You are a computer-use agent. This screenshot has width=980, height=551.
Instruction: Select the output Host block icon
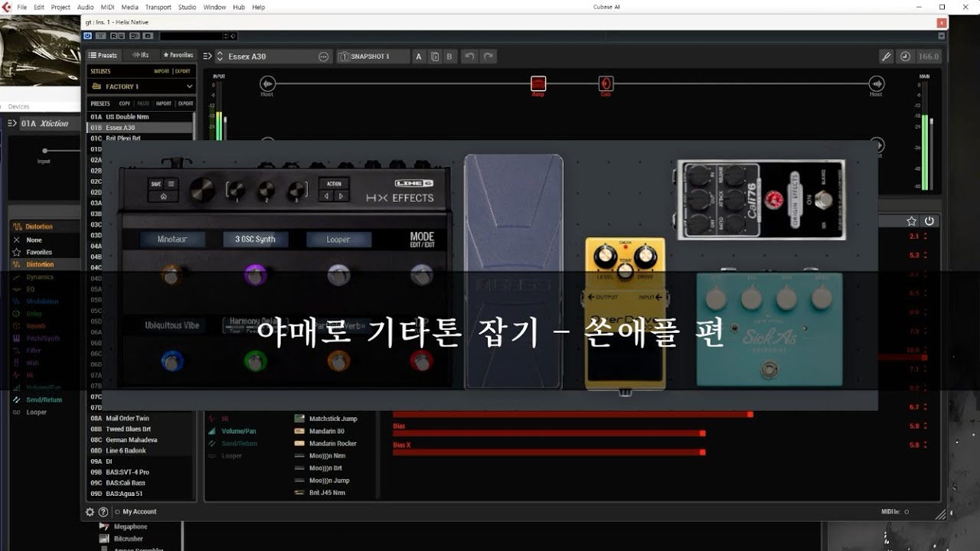point(876,83)
